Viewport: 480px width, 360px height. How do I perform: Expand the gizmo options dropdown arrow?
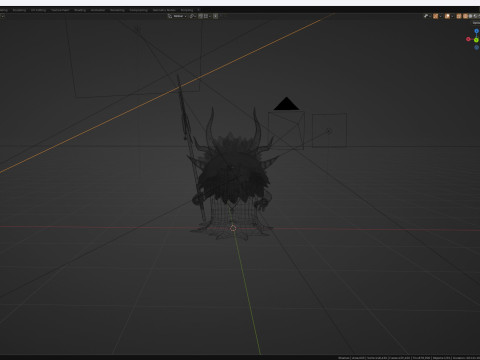441,16
